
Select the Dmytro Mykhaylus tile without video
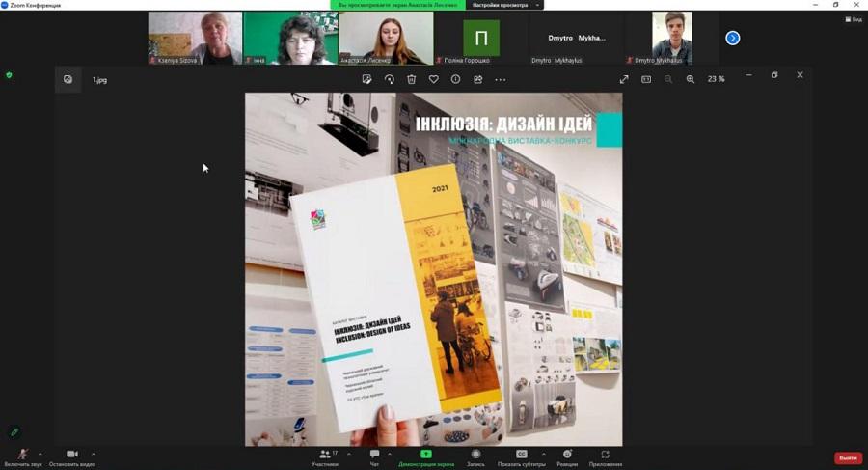click(x=577, y=39)
